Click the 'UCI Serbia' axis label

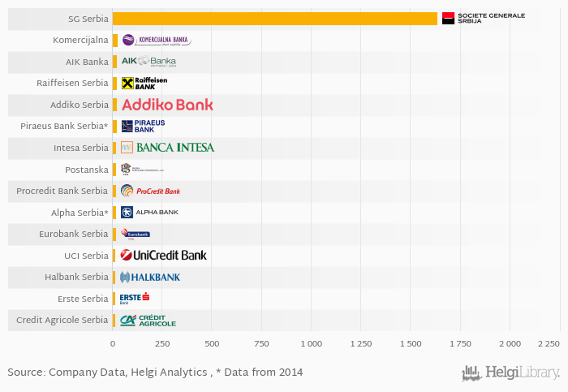coord(86,256)
